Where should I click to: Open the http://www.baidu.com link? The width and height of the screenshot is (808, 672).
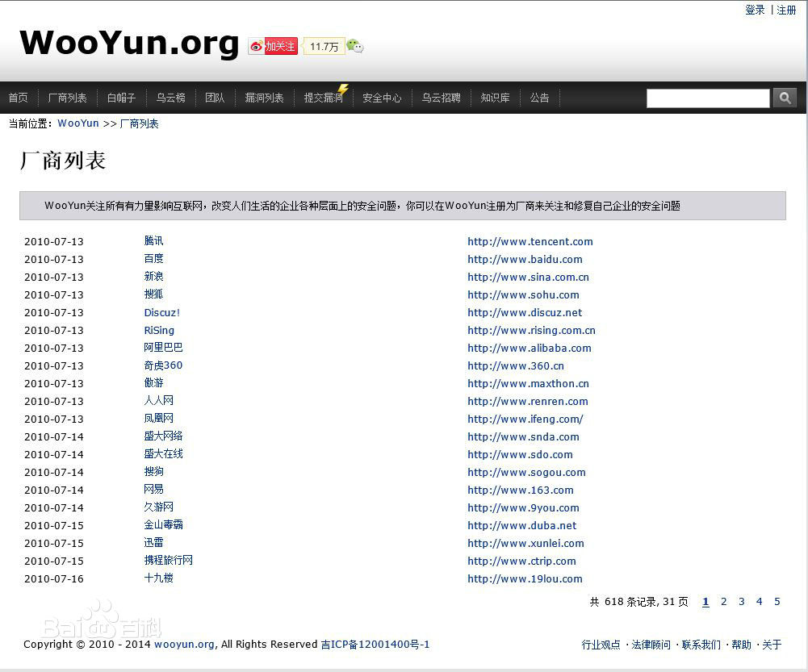tap(525, 259)
